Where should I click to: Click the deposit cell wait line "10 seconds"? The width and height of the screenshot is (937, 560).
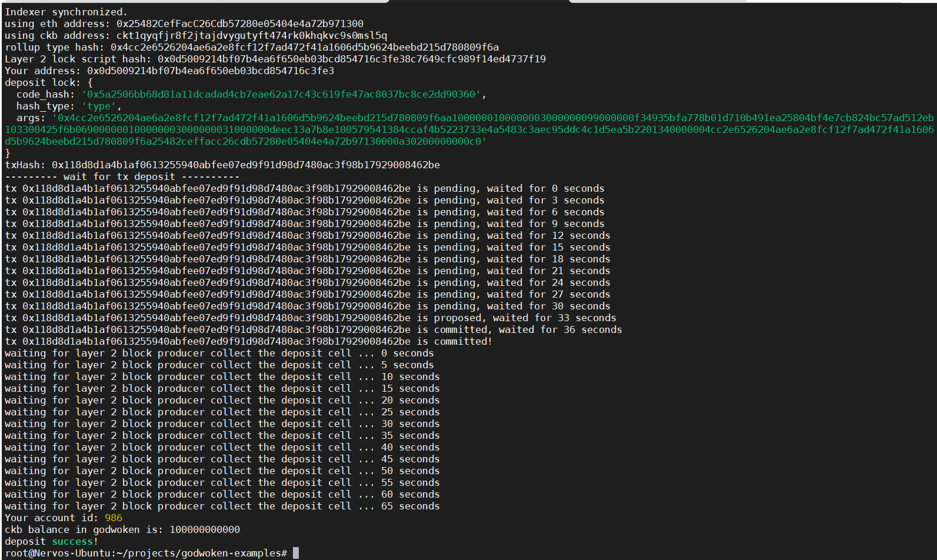(222, 376)
